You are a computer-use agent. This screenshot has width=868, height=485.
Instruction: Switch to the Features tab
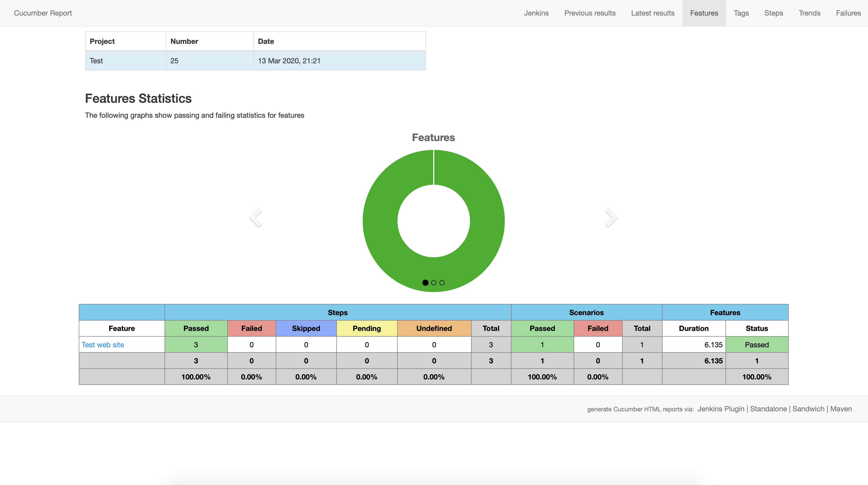pos(704,13)
